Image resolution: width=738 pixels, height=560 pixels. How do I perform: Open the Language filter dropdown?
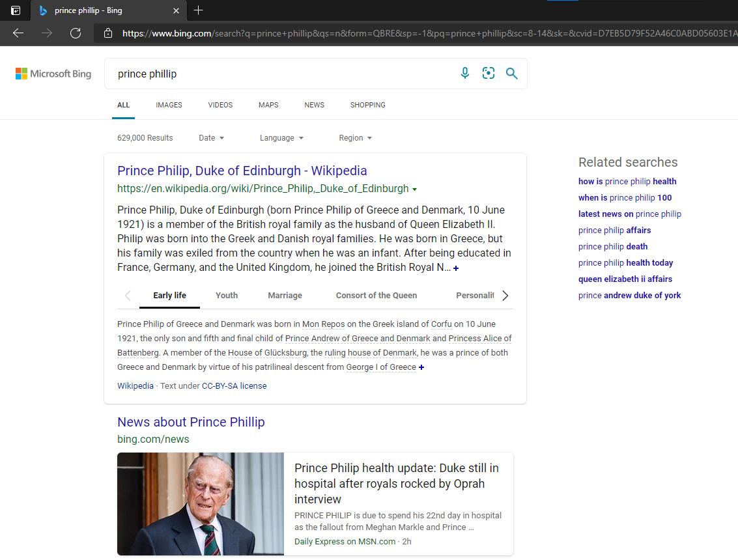point(281,138)
